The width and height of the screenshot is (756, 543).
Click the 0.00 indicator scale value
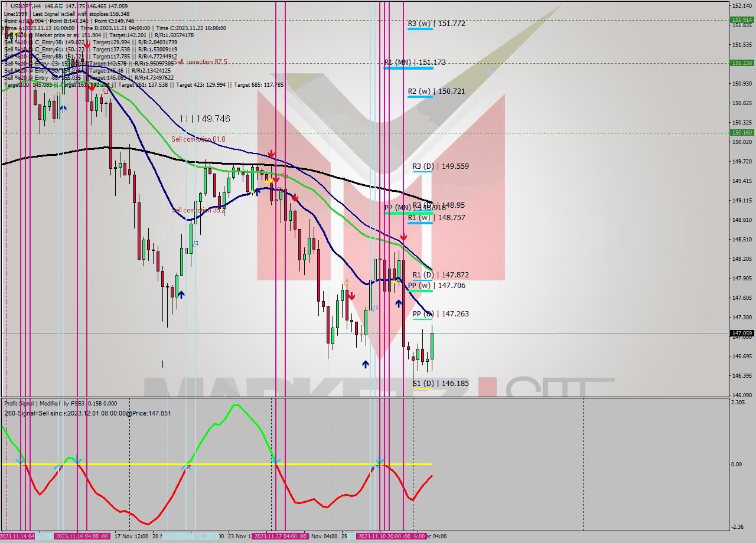click(738, 465)
